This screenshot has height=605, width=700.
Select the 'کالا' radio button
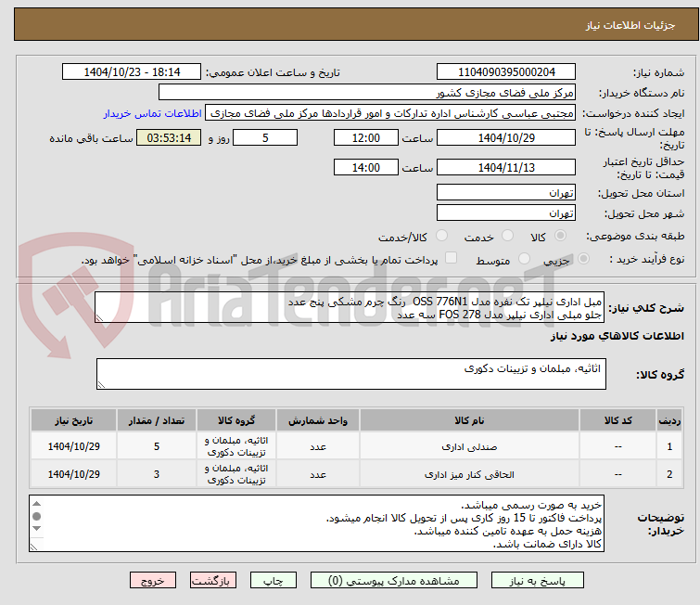[560, 236]
